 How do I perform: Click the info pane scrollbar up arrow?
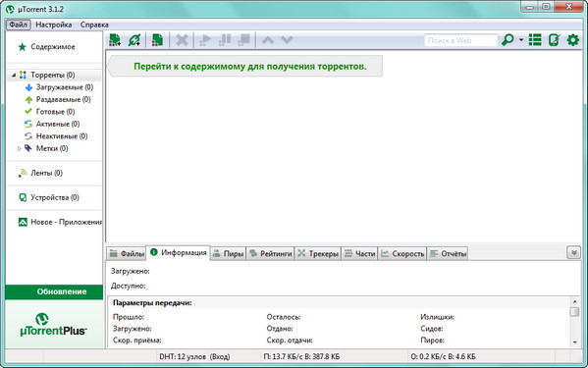point(575,301)
